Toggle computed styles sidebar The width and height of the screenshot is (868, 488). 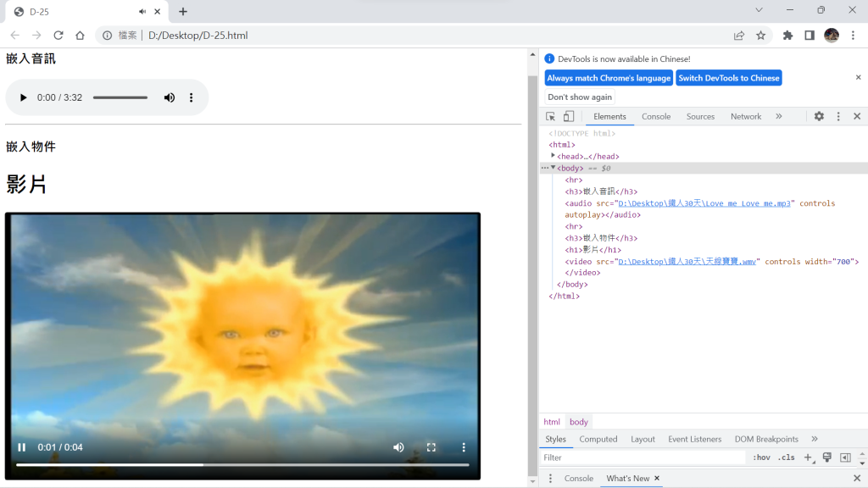[x=845, y=457]
